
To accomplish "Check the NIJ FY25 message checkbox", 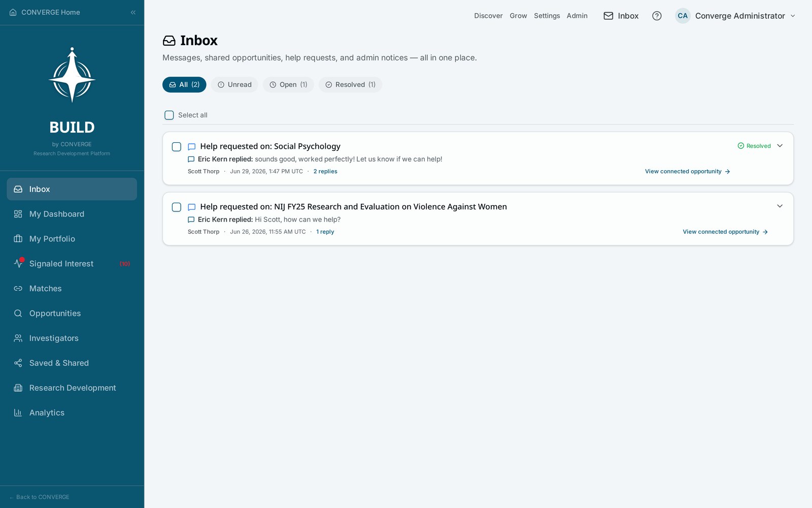I will (x=177, y=207).
